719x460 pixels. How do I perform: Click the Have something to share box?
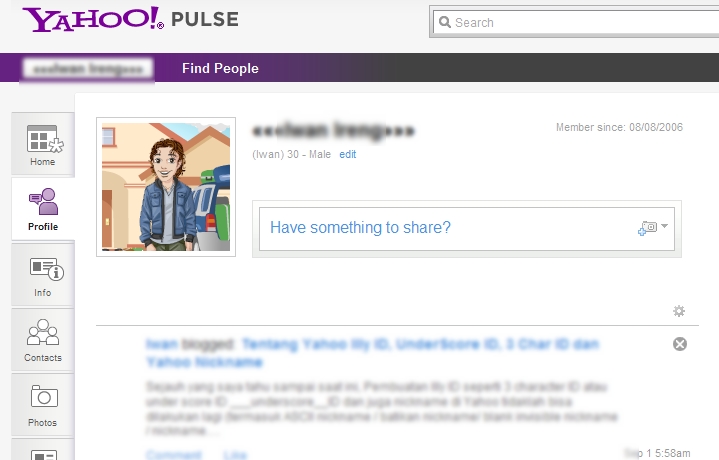tap(467, 228)
